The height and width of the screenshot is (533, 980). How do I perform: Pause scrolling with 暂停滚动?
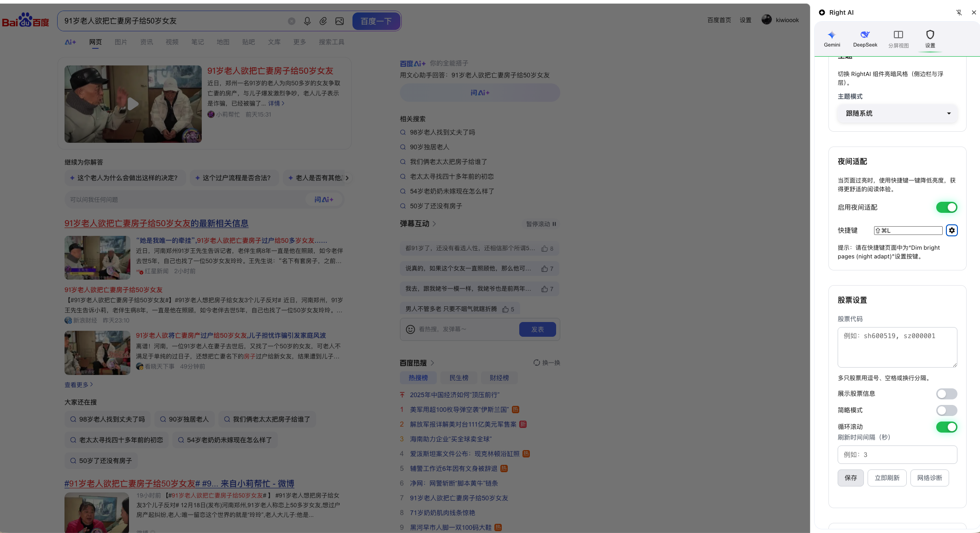click(541, 224)
